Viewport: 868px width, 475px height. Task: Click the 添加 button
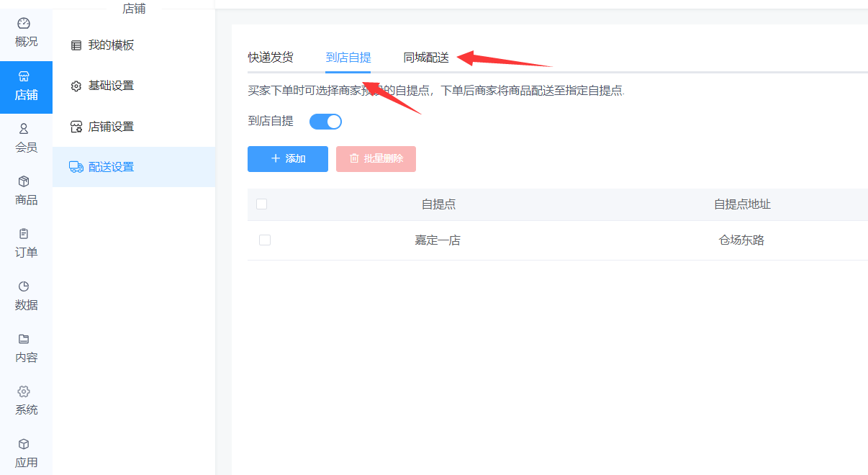coord(288,159)
